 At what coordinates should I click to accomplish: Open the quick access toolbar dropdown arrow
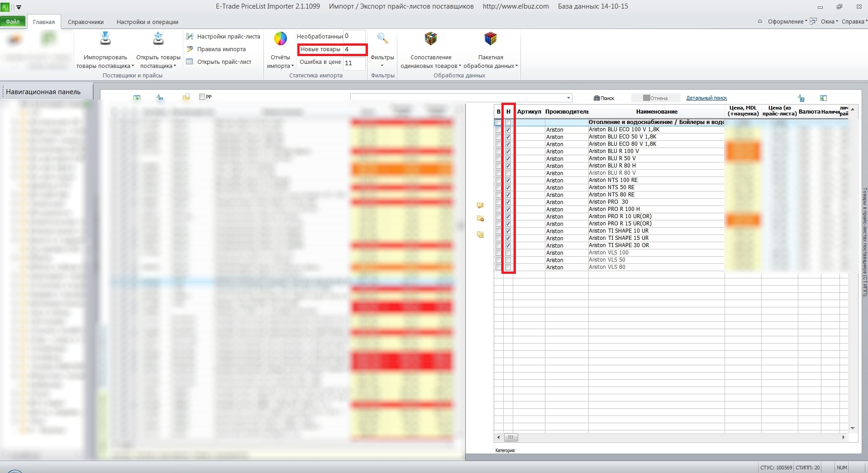(x=19, y=7)
